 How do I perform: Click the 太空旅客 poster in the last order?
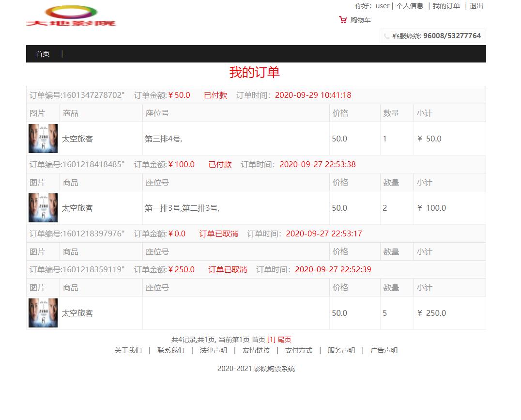pyautogui.click(x=43, y=313)
